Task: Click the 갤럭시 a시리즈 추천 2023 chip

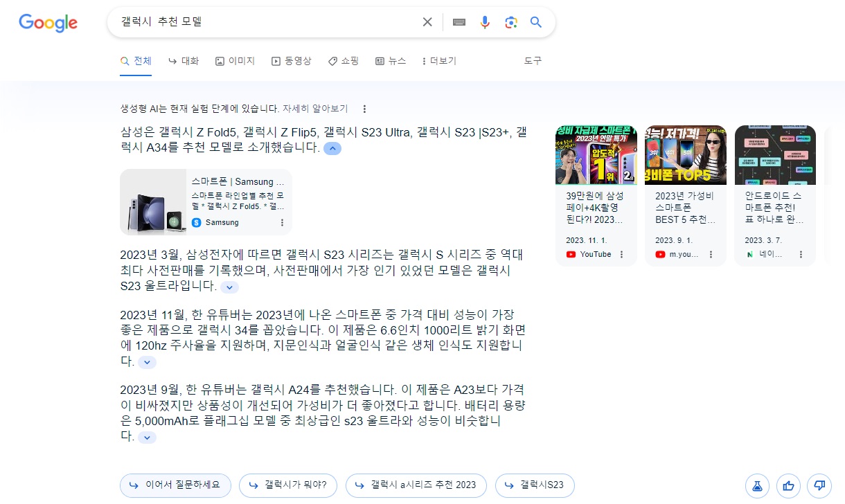Action: pyautogui.click(x=416, y=485)
